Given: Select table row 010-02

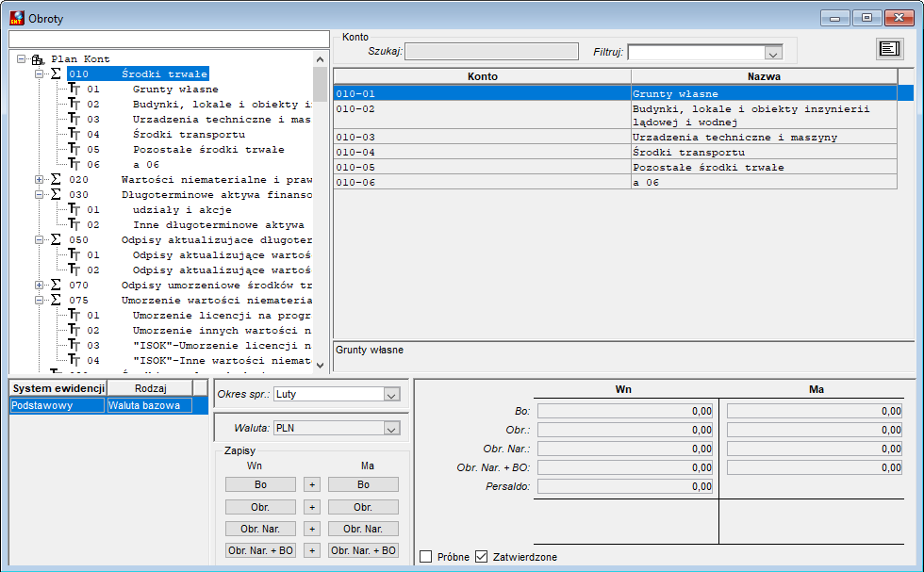Looking at the screenshot, I should pyautogui.click(x=615, y=116).
